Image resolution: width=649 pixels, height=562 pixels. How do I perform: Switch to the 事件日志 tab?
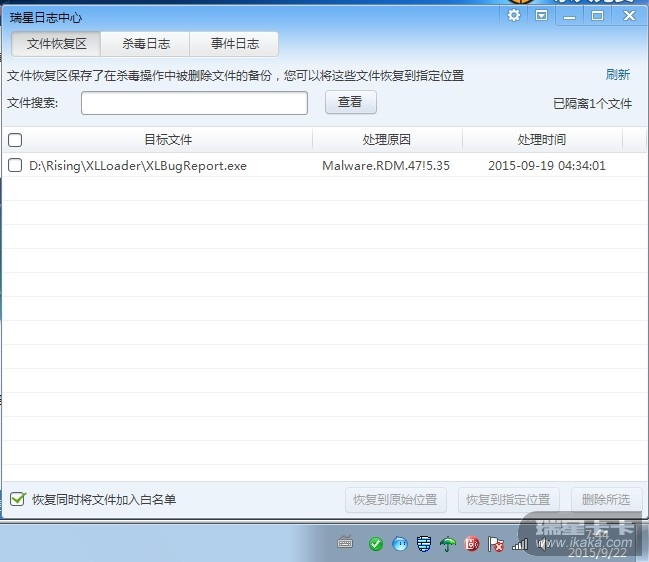pyautogui.click(x=234, y=44)
